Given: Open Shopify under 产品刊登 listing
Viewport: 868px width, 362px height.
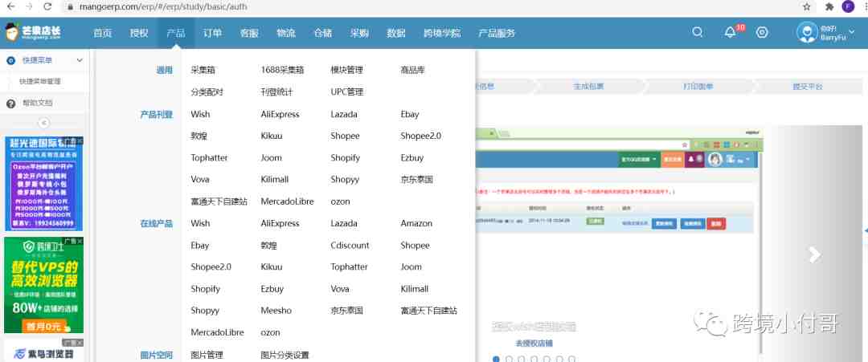Looking at the screenshot, I should [x=345, y=158].
